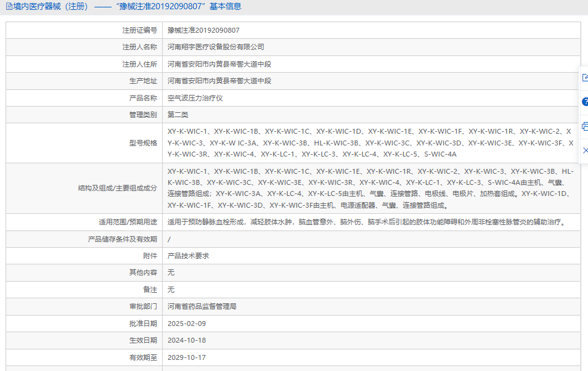Select management class value 第二类
Screen dimensions: 588x371
[x=178, y=115]
